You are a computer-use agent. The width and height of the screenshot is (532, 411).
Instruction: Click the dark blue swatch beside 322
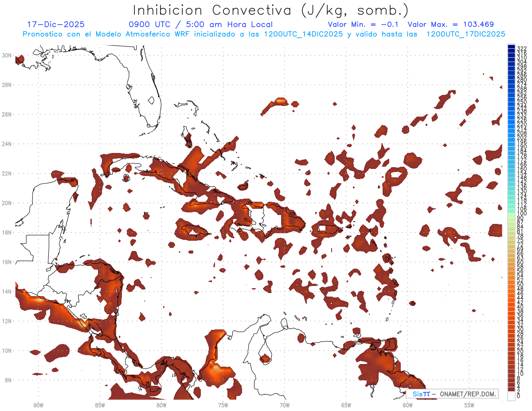pos(511,47)
